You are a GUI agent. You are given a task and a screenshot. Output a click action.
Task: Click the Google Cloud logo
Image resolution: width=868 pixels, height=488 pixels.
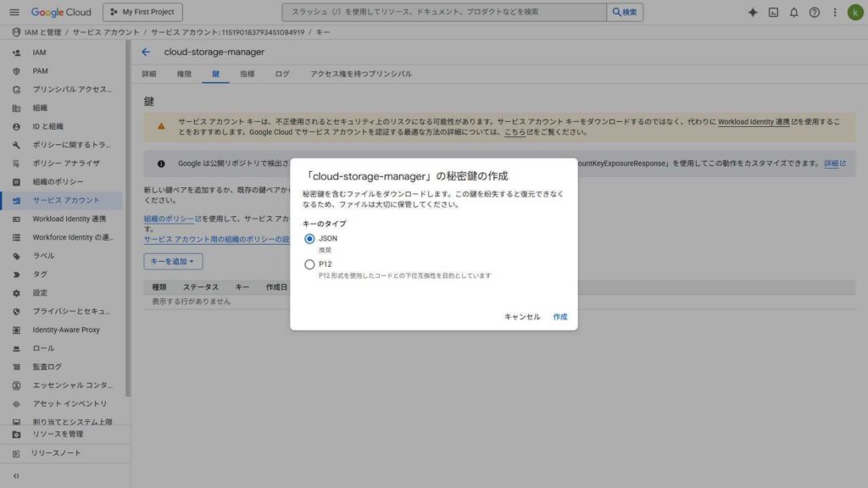(x=61, y=12)
